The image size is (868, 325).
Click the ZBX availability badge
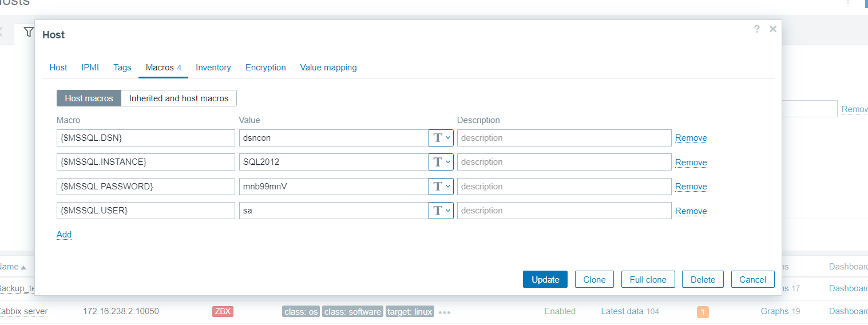tap(223, 311)
